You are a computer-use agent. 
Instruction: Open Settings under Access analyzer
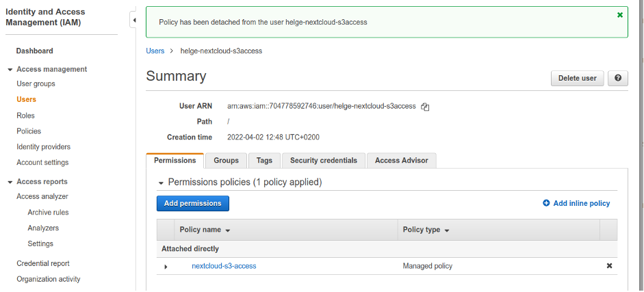40,243
